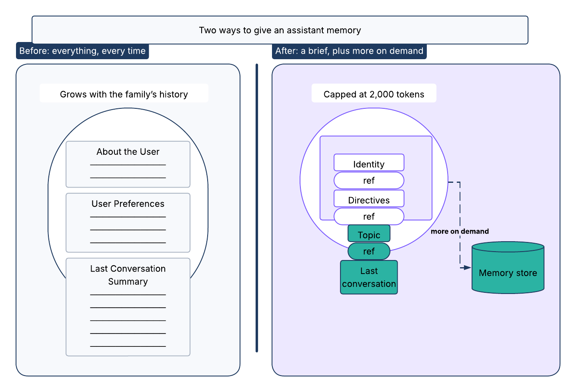Image resolution: width=576 pixels, height=392 pixels.
Task: Select the Last conversation teal block
Action: coord(369,277)
